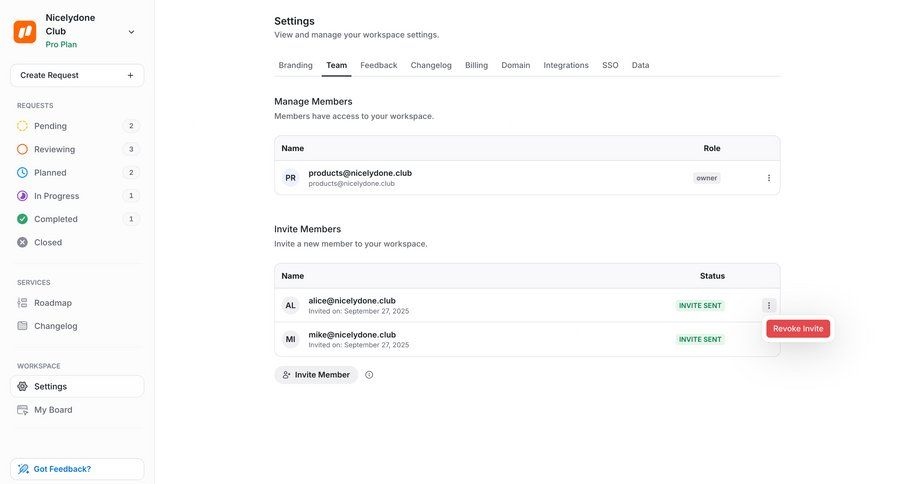Open the Pending requests list
The width and height of the screenshot is (900, 484).
(x=50, y=126)
